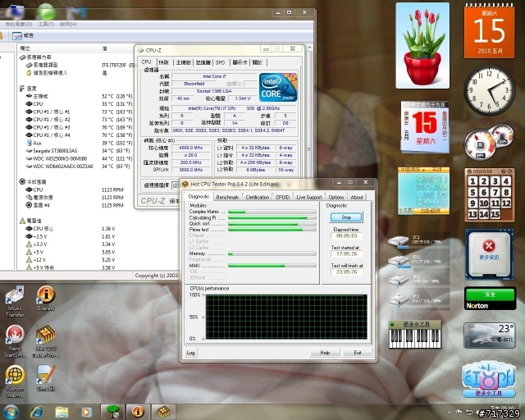525x420 pixels.
Task: Launch Nero StartSmart from the desktop
Action: (15, 341)
